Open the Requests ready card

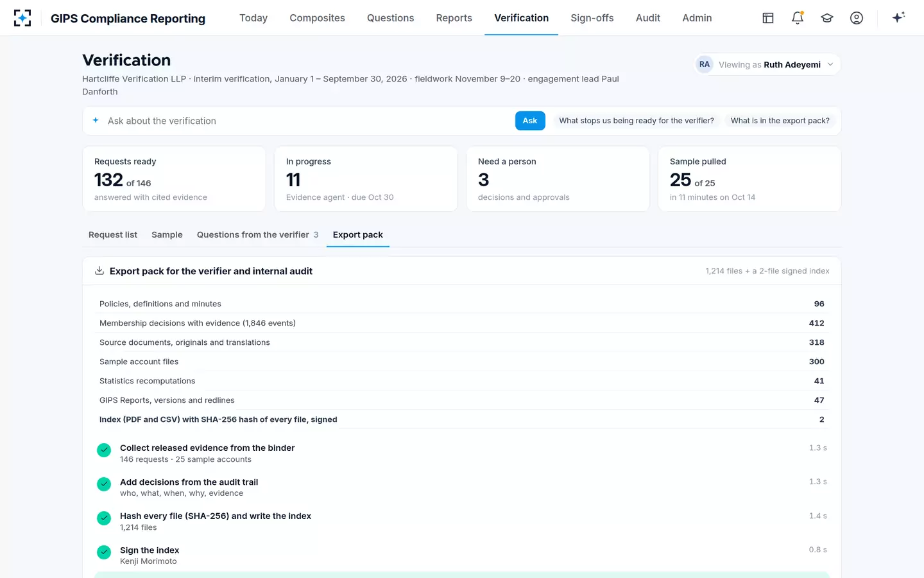pyautogui.click(x=174, y=179)
